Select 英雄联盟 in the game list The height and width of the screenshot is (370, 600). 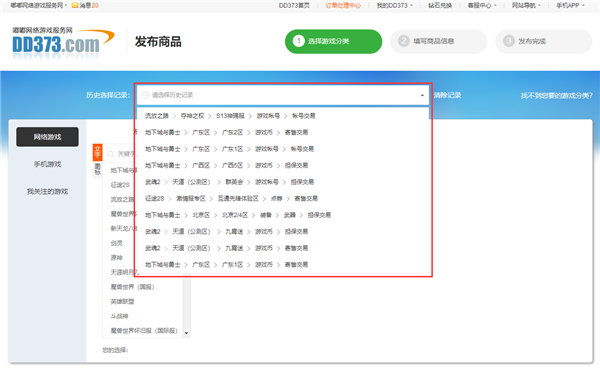(122, 302)
